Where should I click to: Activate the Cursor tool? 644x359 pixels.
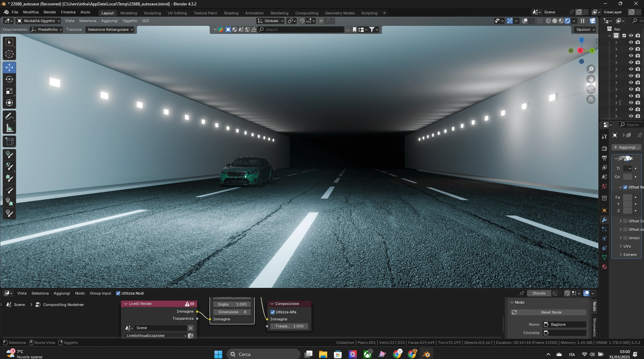click(9, 54)
